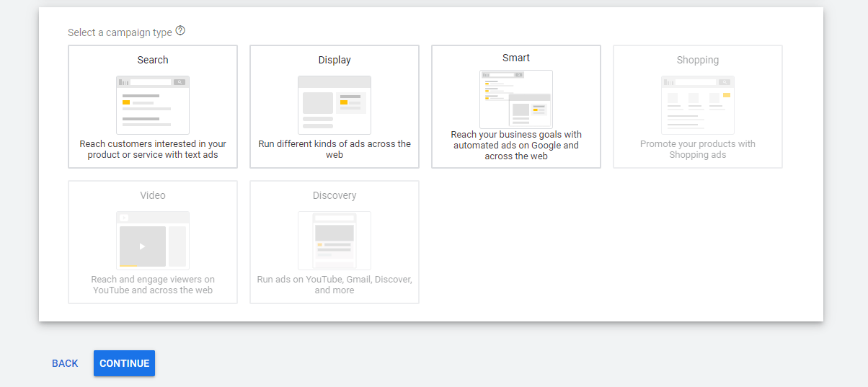868x387 pixels.
Task: Click the 'Select a campaign type' label
Action: (x=120, y=32)
